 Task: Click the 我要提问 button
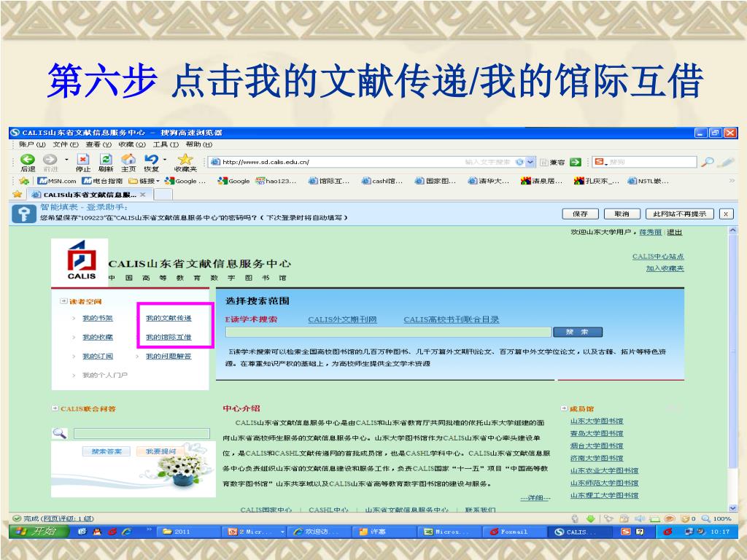click(160, 451)
